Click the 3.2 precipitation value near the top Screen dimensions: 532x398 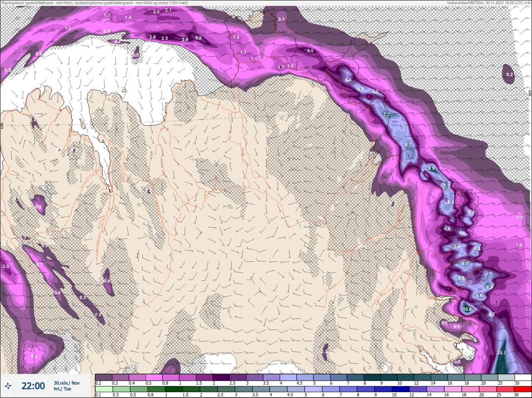[198, 38]
